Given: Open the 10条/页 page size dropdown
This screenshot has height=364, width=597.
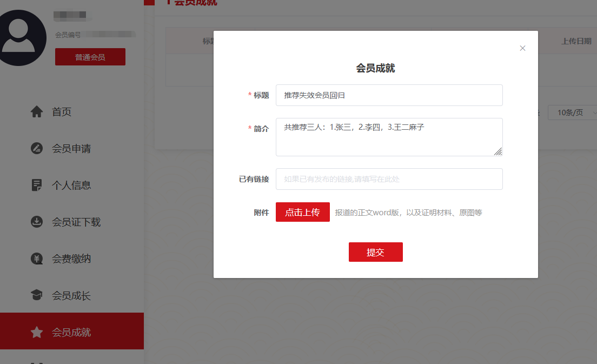Looking at the screenshot, I should [572, 112].
